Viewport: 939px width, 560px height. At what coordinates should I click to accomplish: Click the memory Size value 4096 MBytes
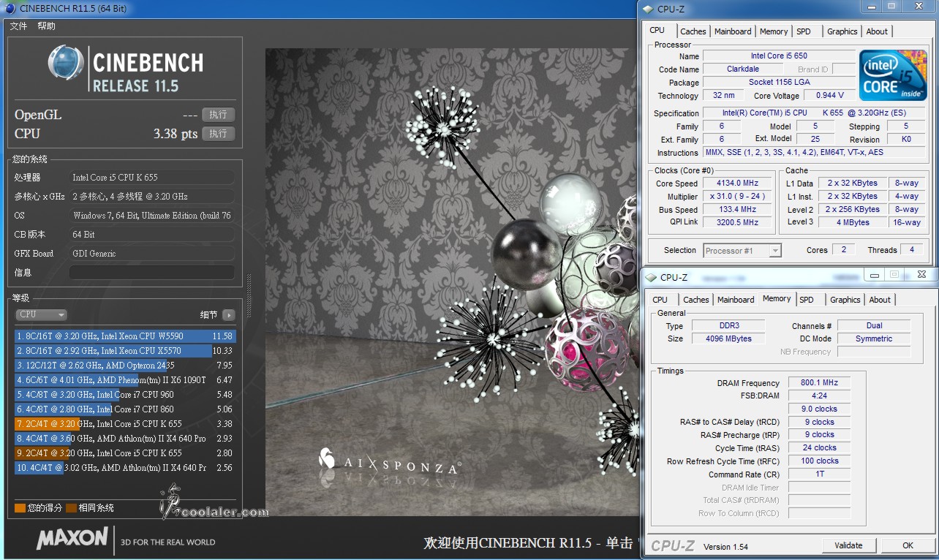(727, 339)
